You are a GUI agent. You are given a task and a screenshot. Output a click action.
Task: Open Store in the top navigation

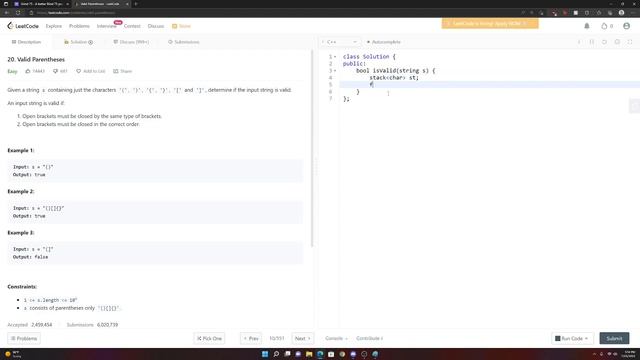click(181, 26)
